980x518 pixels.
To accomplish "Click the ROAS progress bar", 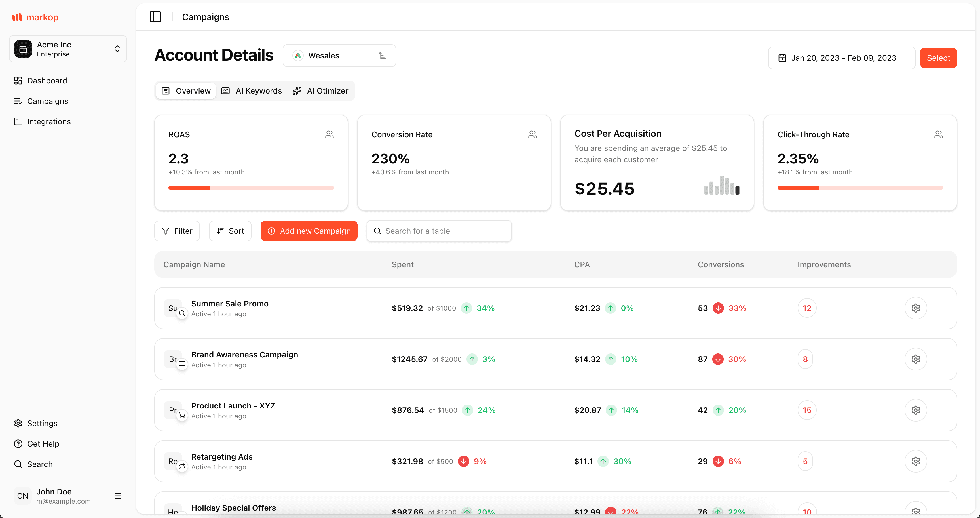I will pyautogui.click(x=251, y=187).
